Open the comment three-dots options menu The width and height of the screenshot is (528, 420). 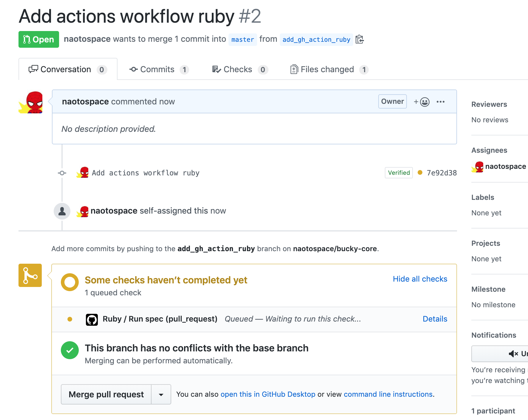coord(441,102)
